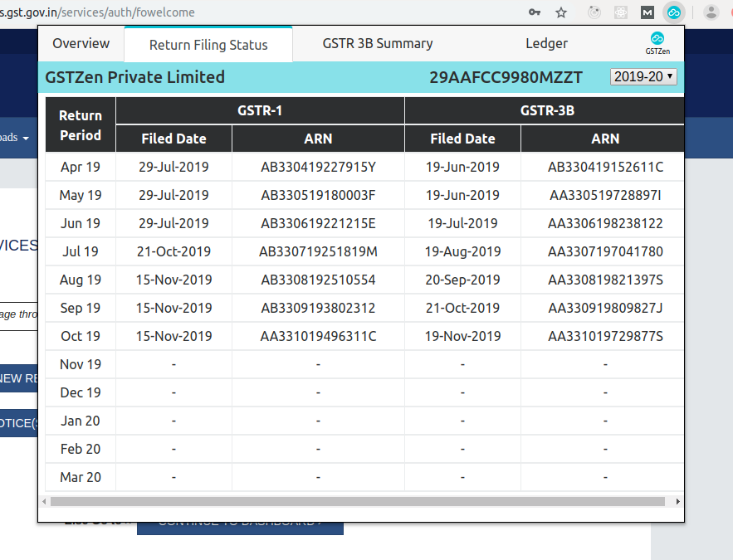Expand the downloads menu caret in page behind

26,139
